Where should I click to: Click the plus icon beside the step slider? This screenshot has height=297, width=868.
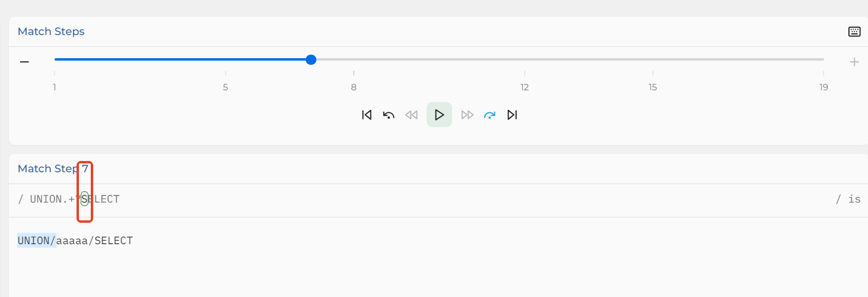pyautogui.click(x=854, y=62)
